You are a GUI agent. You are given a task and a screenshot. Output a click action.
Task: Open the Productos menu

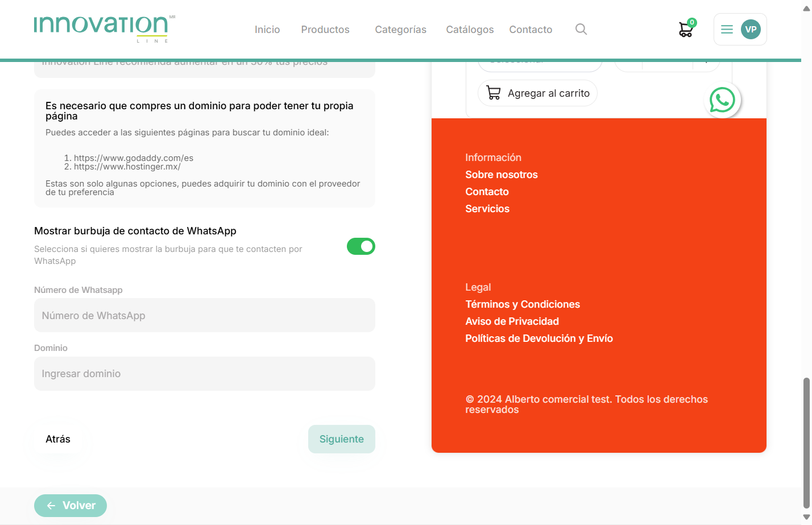325,30
